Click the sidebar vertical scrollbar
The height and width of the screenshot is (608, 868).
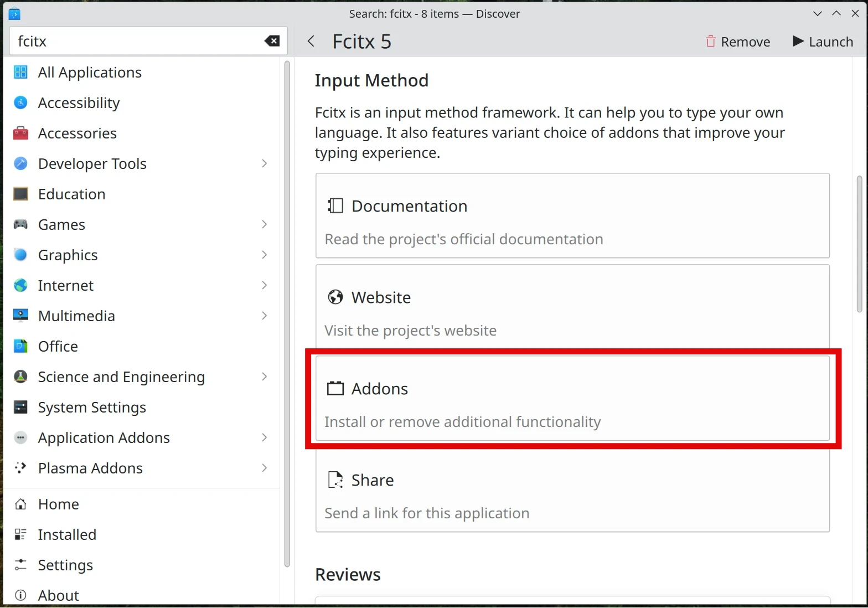287,314
